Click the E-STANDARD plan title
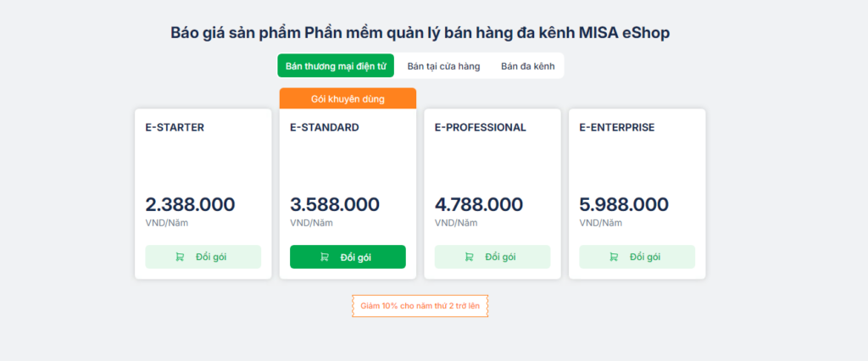The height and width of the screenshot is (361, 868). (x=325, y=127)
